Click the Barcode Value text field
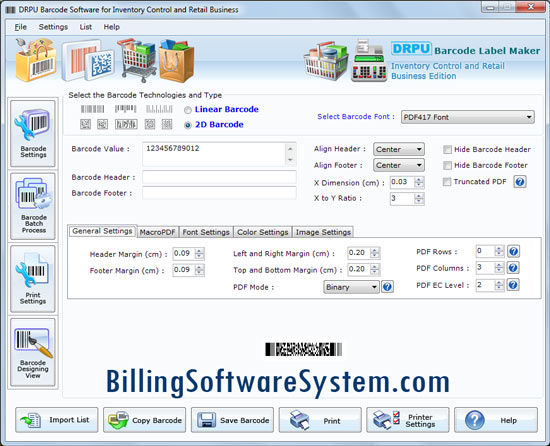The image size is (550, 446). (214, 154)
